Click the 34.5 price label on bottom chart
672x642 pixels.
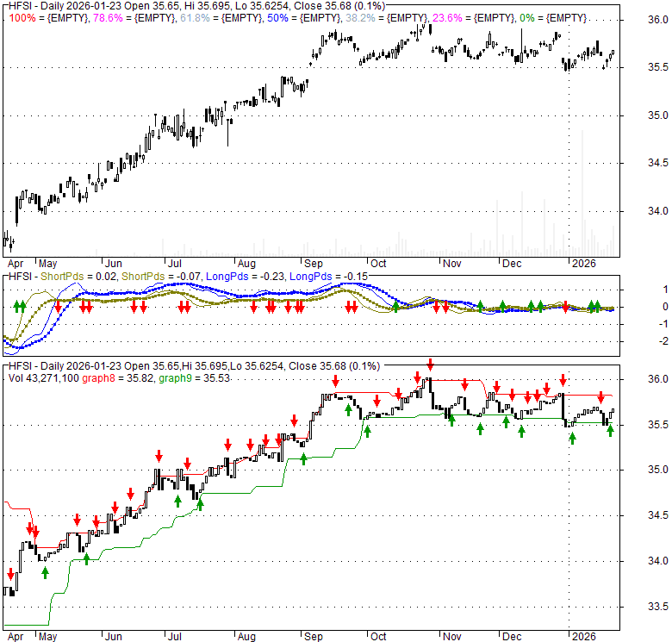657,515
